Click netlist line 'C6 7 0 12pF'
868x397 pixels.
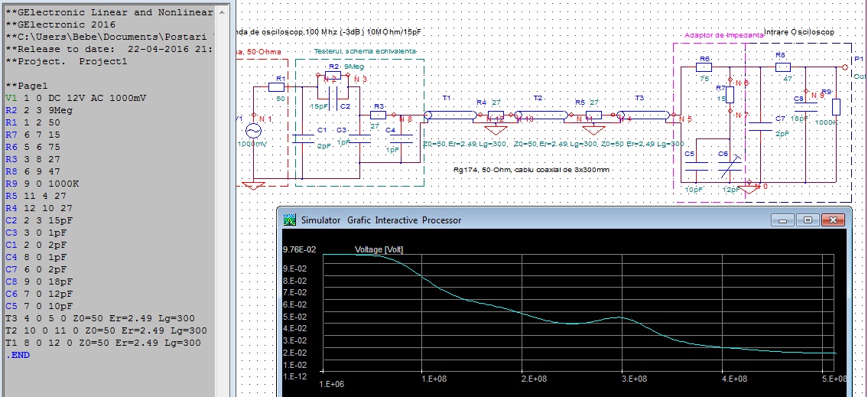(x=39, y=294)
